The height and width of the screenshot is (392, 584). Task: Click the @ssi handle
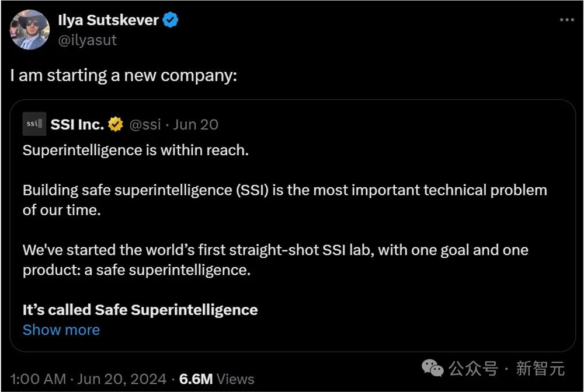pyautogui.click(x=144, y=124)
